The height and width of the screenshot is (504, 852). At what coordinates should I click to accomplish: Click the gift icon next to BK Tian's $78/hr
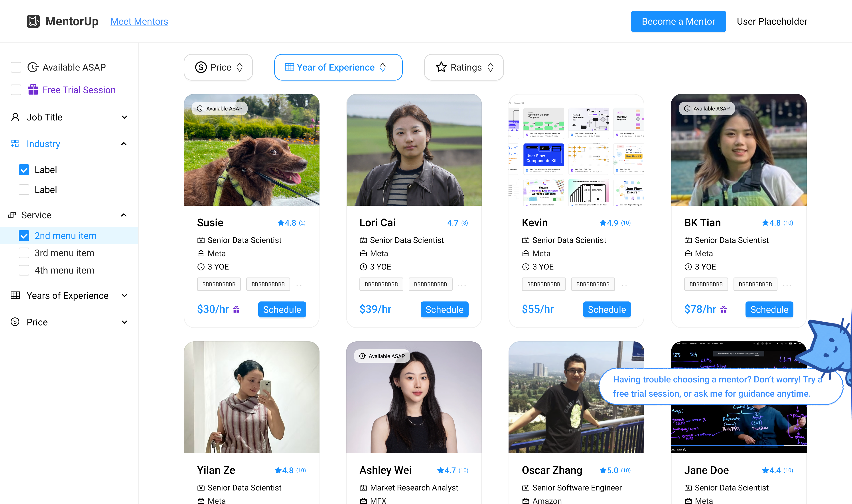[x=723, y=309]
